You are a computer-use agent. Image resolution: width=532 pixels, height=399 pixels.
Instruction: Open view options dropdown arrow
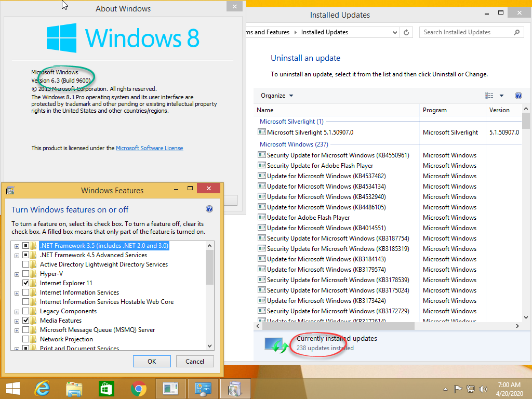pos(501,96)
